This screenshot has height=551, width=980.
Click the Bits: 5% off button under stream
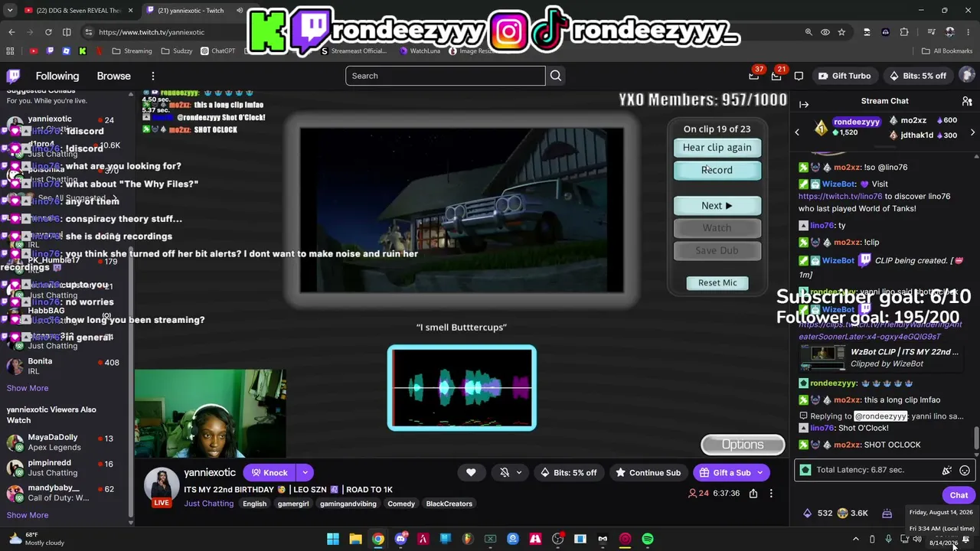pyautogui.click(x=569, y=473)
